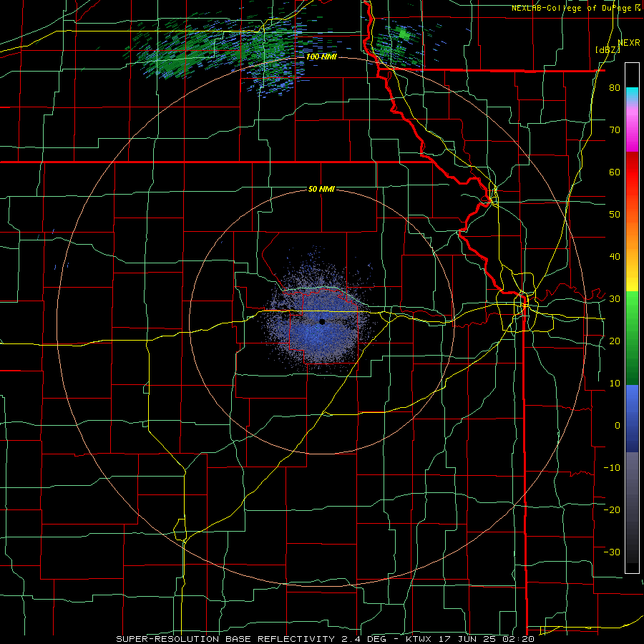Screen dimensions: 644x644
Task: Click the 20 dBZ legend value
Action: [x=615, y=341]
